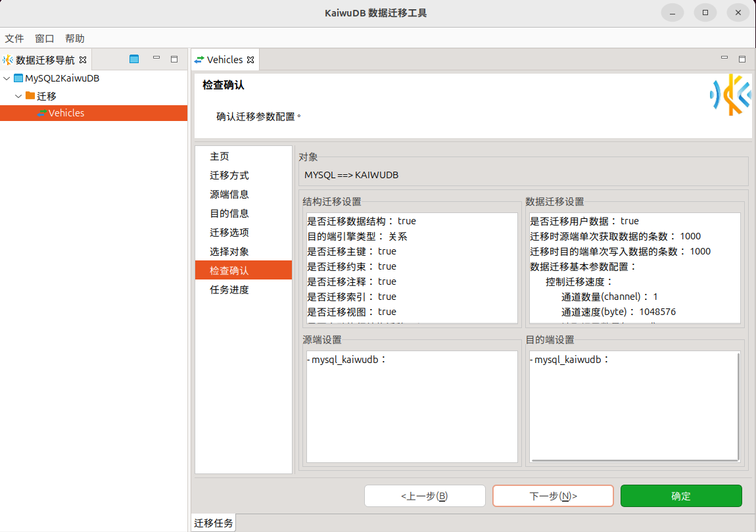Minimize the 数据迁移导航 panel
The image size is (756, 532).
coord(156,58)
